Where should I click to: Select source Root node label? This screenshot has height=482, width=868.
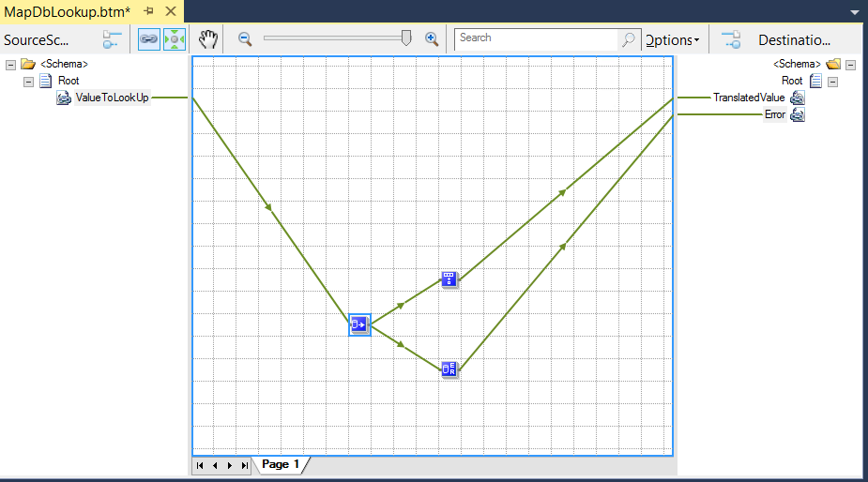[x=69, y=81]
